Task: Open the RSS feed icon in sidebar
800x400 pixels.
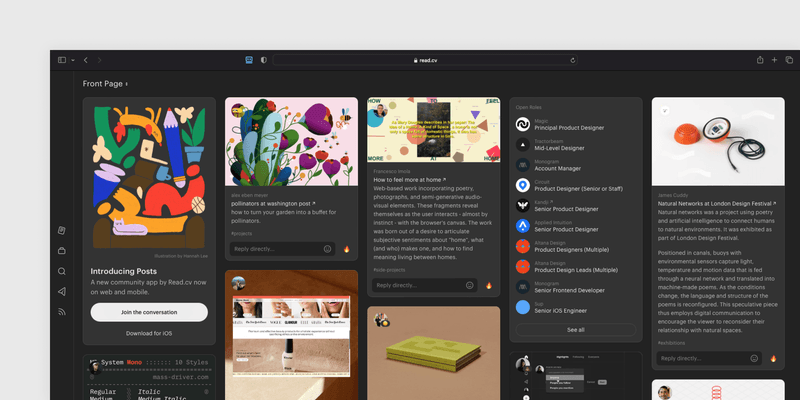Action: coord(62,312)
